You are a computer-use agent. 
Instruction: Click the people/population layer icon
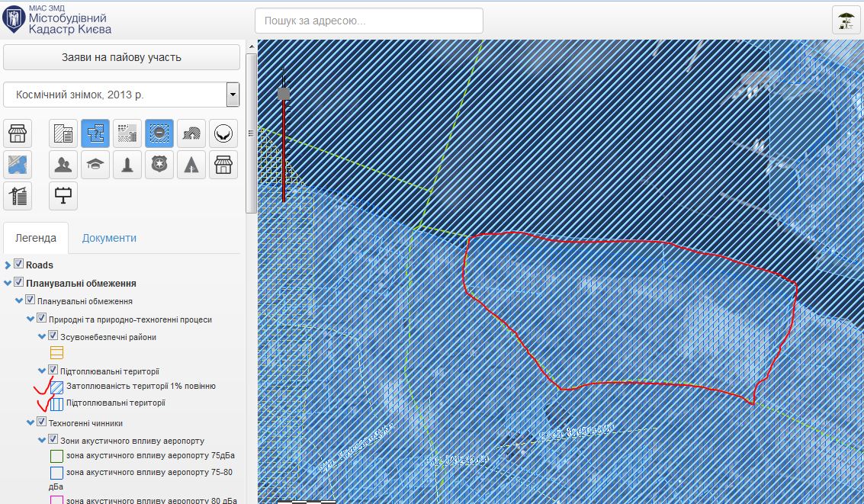point(63,164)
